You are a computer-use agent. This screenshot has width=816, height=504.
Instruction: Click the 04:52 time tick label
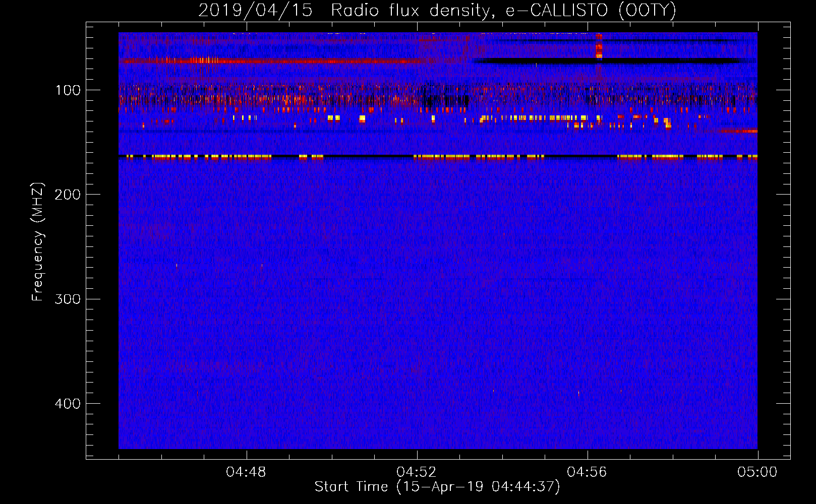click(417, 472)
